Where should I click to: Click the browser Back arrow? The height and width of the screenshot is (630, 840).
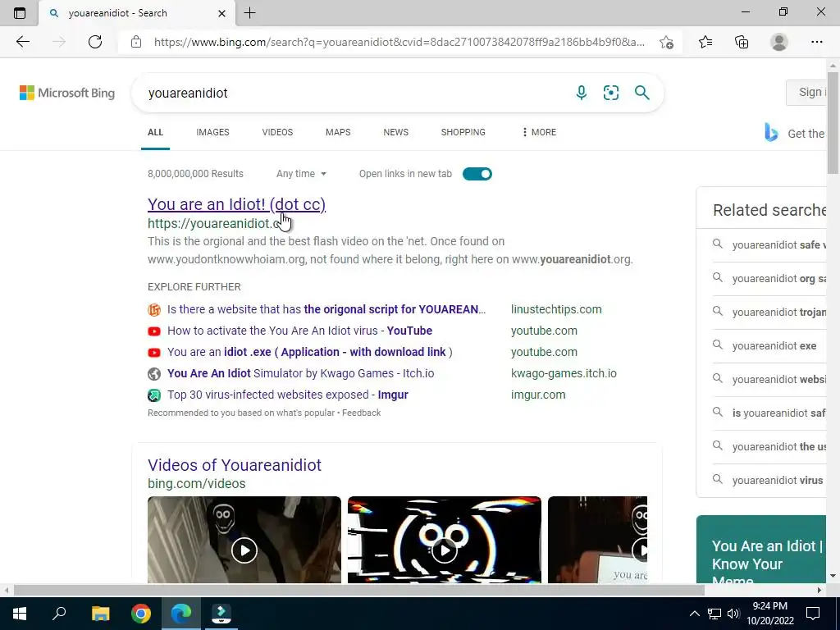click(x=22, y=42)
